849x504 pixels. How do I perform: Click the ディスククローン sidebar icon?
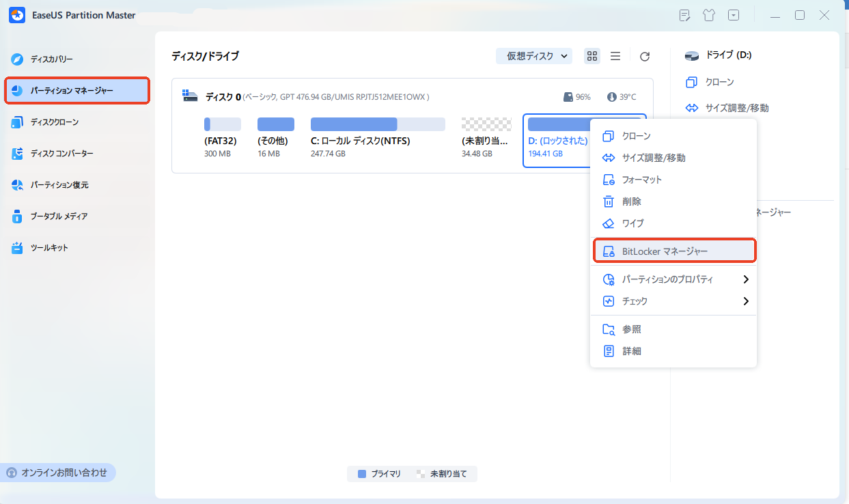click(x=18, y=122)
